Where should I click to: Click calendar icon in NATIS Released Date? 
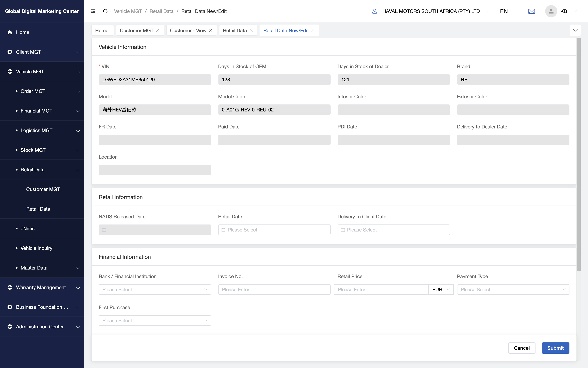pos(104,230)
